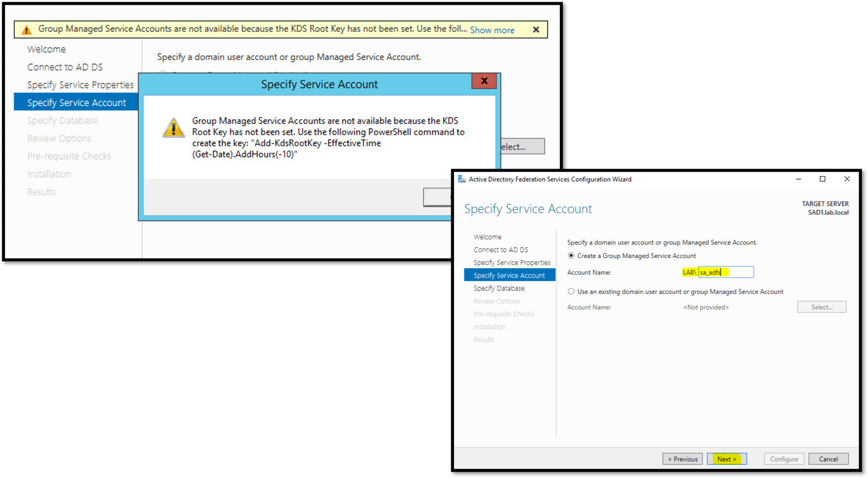Click the highlighted Next button

726,458
